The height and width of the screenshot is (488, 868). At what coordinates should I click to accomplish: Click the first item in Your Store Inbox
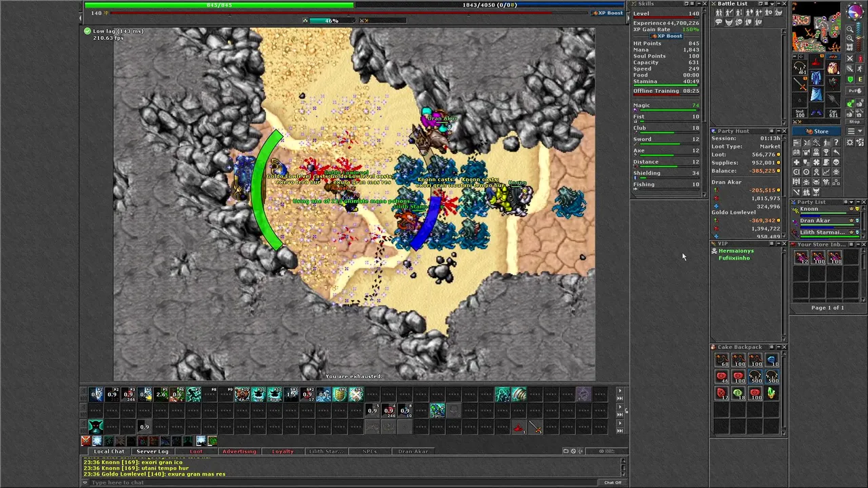(x=802, y=258)
